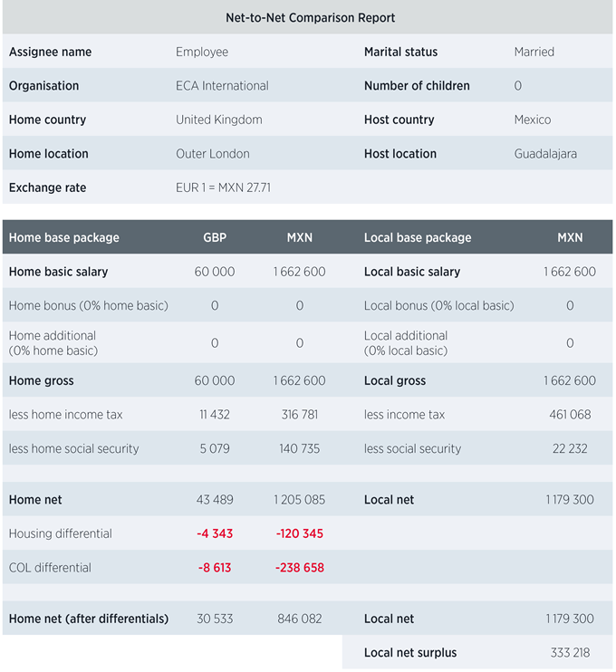Click the Mexico host country value
Image resolution: width=616 pixels, height=672 pixels.
(532, 120)
